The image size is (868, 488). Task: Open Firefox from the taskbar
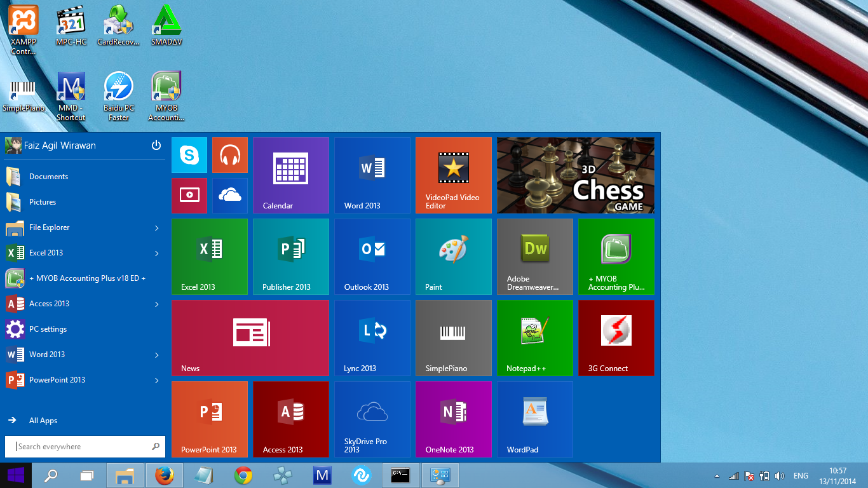pos(165,475)
